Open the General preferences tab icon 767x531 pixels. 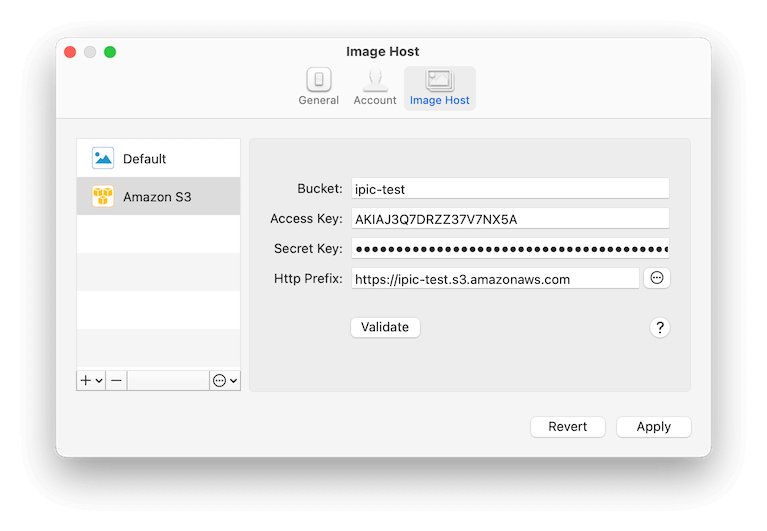[x=318, y=80]
